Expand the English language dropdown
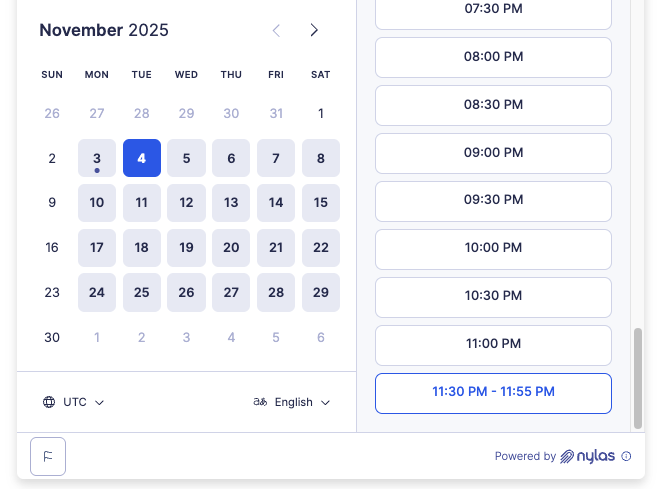Image resolution: width=658 pixels, height=489 pixels. point(293,402)
